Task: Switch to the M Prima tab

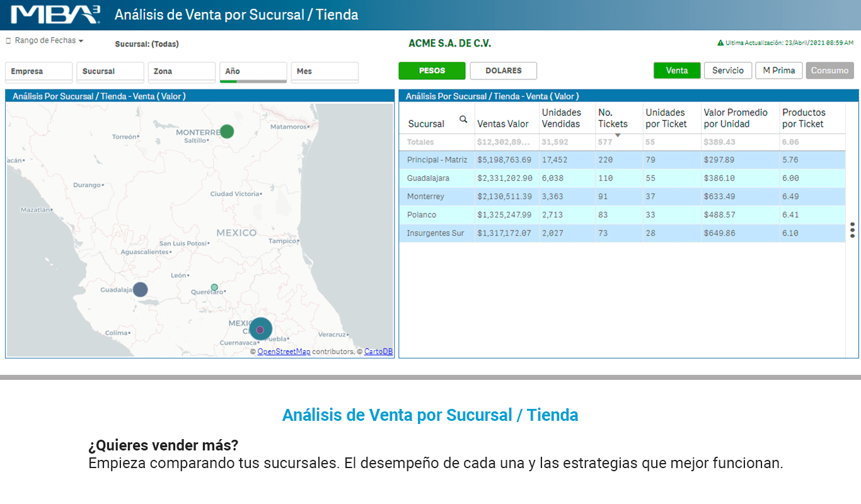Action: coord(779,71)
